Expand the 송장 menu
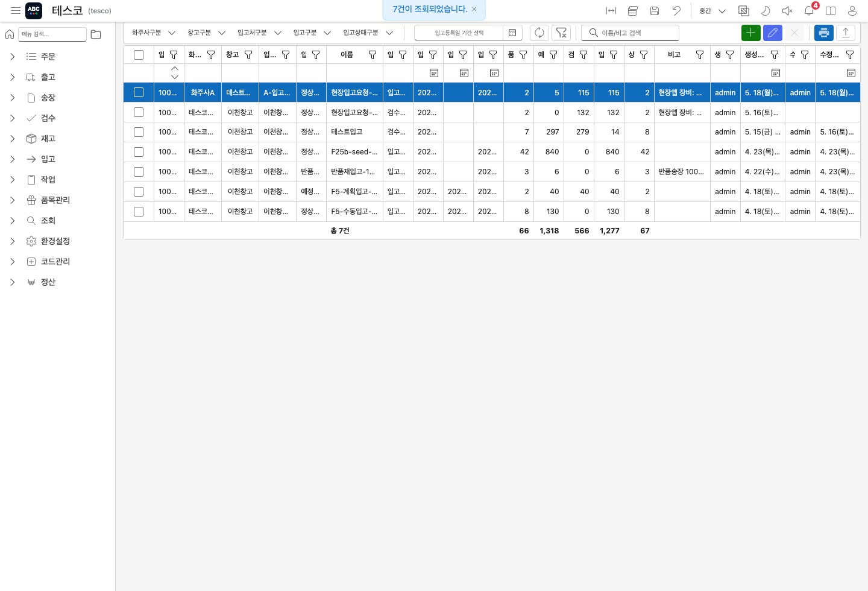This screenshot has width=868, height=591. coord(13,98)
